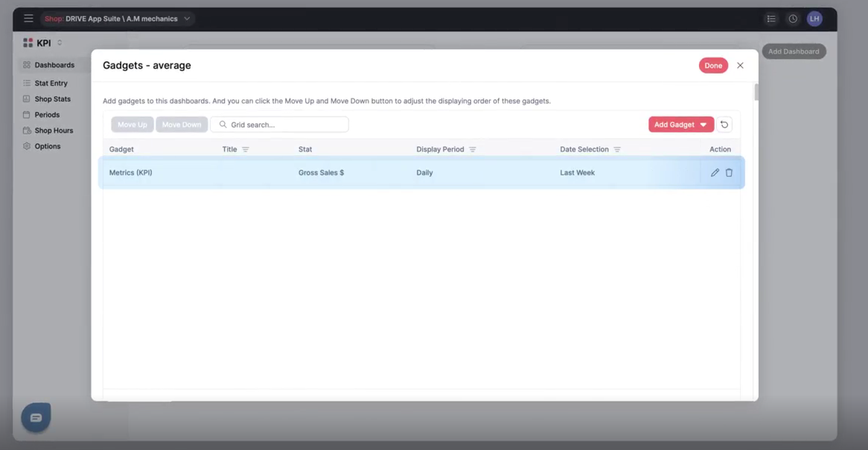This screenshot has width=868, height=450.
Task: Open the chat support bubble icon
Action: coord(36,418)
